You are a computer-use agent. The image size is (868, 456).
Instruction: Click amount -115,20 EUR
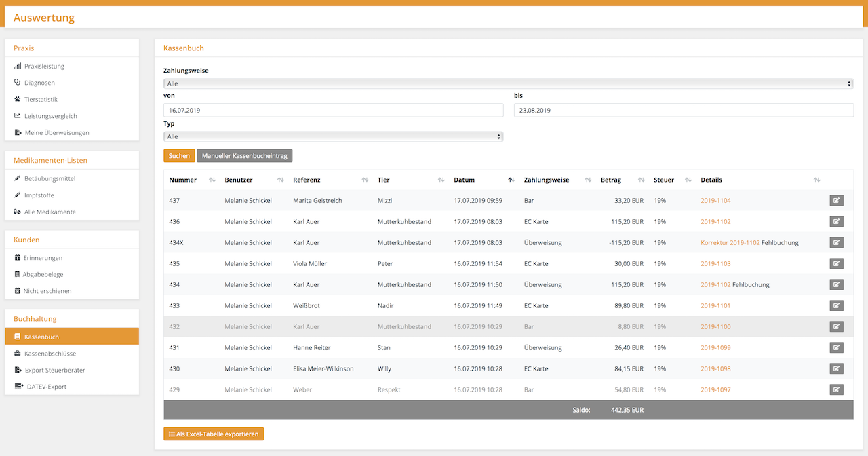coord(626,243)
